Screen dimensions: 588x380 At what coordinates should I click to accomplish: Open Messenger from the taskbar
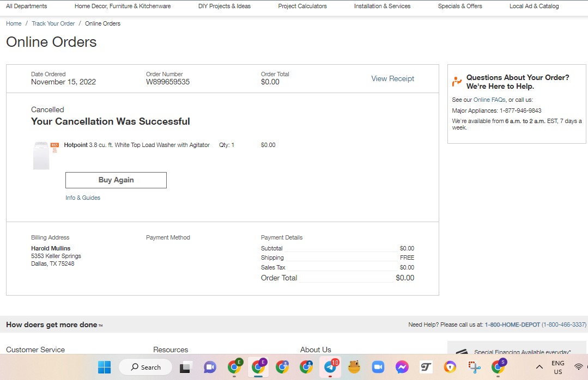402,367
